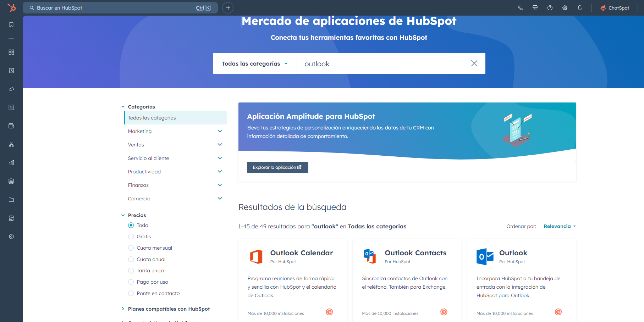Open the calling phone icon in top bar
This screenshot has width=644, height=322.
coord(521,8)
